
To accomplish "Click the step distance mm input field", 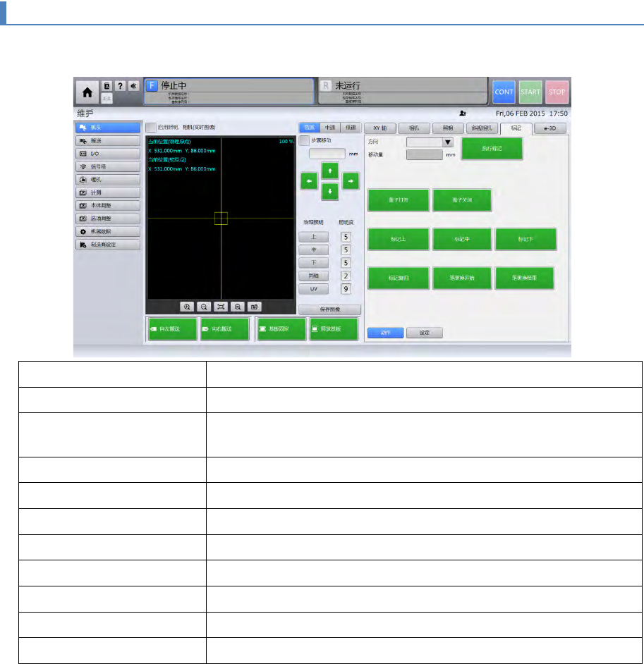I will pos(327,154).
